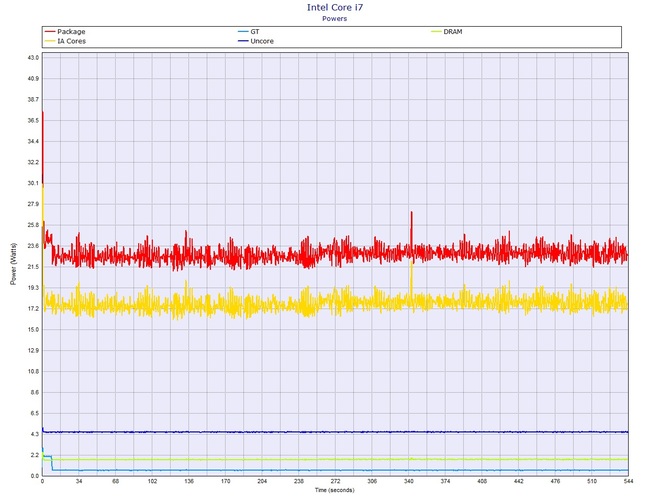670x502 pixels.
Task: Click the Power (Watts) axis label
Action: coord(13,264)
